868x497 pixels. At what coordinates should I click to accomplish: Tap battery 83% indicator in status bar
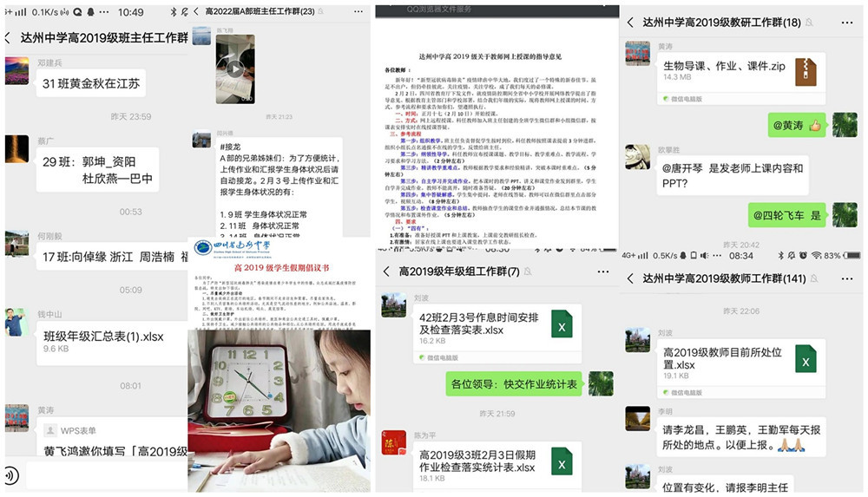pyautogui.click(x=843, y=256)
